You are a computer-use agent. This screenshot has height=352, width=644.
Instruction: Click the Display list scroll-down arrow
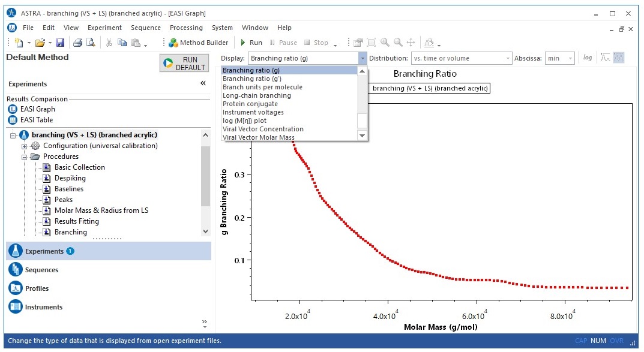(363, 136)
